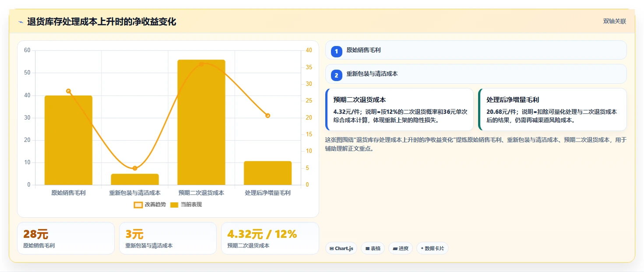Open the 预期二次退货成本 detail card
This screenshot has height=272, width=644.
pyautogui.click(x=399, y=110)
